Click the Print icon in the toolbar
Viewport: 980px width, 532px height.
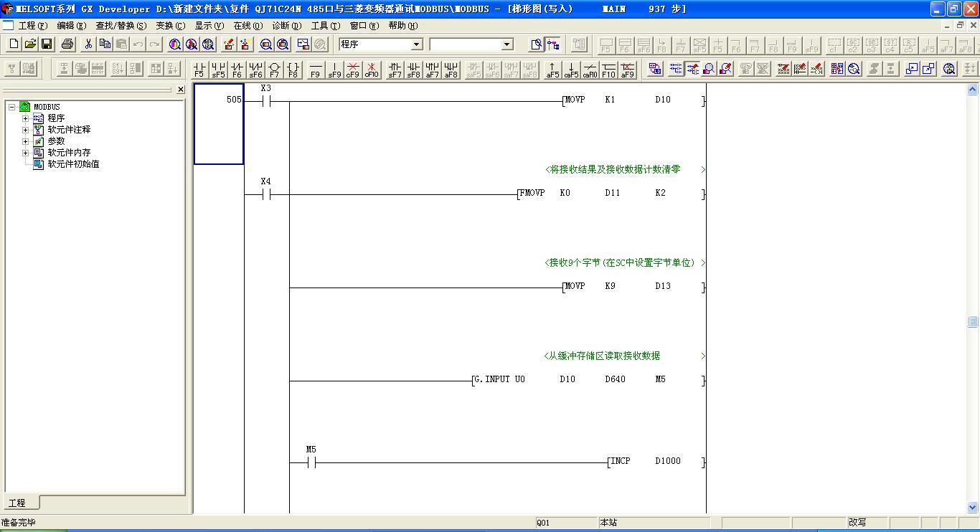pos(67,44)
